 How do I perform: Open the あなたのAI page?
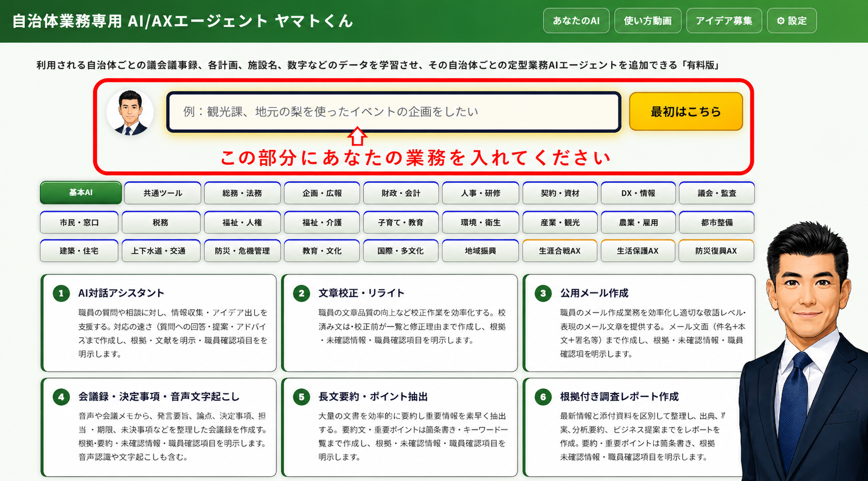click(x=576, y=21)
